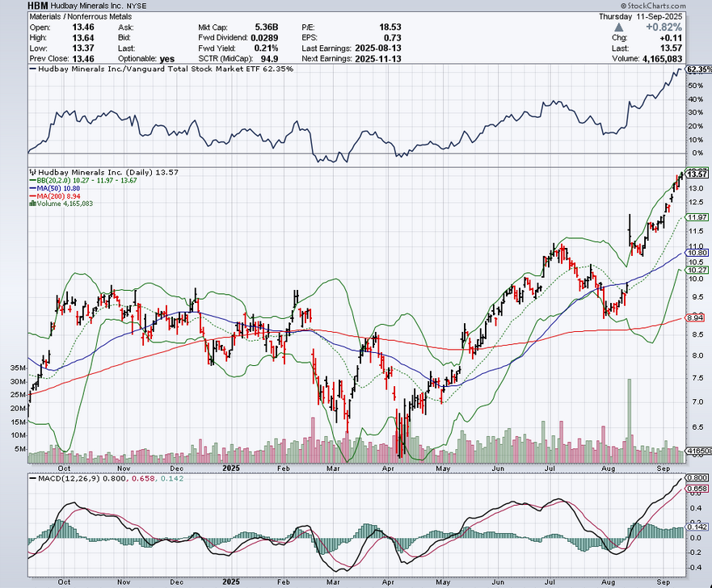Click the tall mid-August volume spike bar
The height and width of the screenshot is (588, 712).
630,420
